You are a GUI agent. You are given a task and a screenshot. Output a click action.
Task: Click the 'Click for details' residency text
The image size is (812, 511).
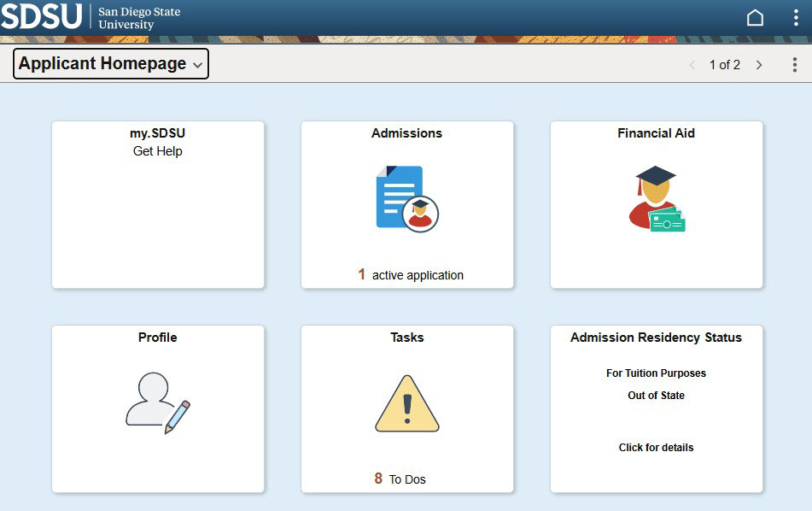point(656,448)
